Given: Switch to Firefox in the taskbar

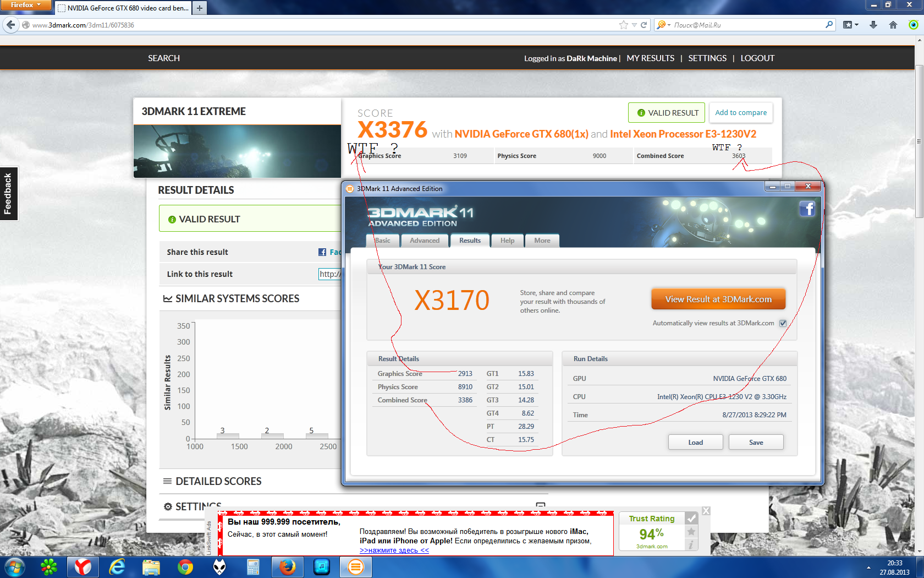Looking at the screenshot, I should [287, 567].
